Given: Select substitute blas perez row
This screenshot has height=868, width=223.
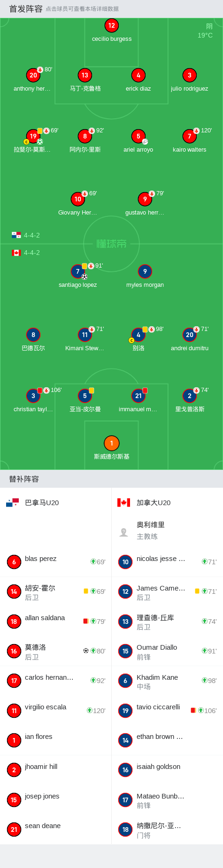Looking at the screenshot, I should (56, 561).
